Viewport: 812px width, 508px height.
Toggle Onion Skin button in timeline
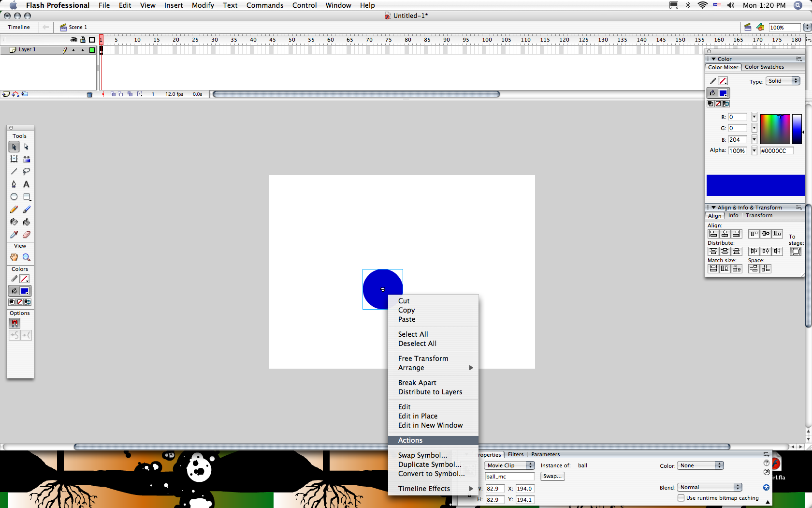tap(113, 94)
